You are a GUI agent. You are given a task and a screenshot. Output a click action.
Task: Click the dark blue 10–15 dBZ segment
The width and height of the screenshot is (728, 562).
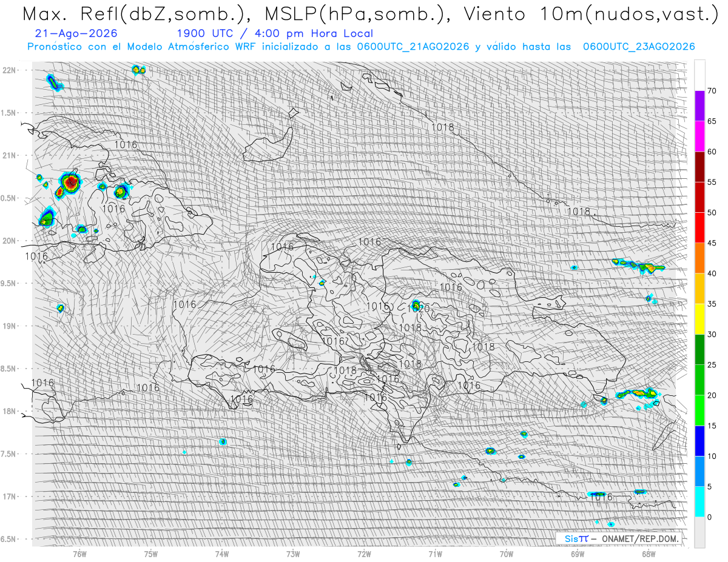coord(700,441)
